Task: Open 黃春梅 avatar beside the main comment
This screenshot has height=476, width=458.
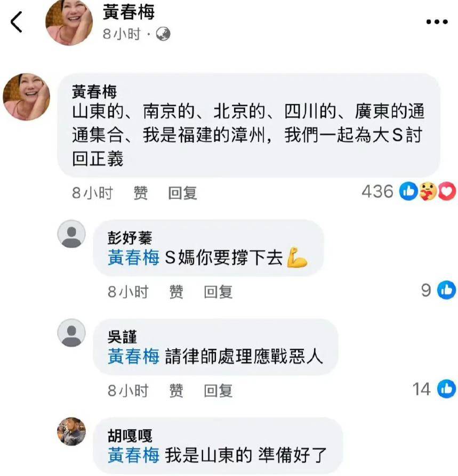Action: pos(27,96)
